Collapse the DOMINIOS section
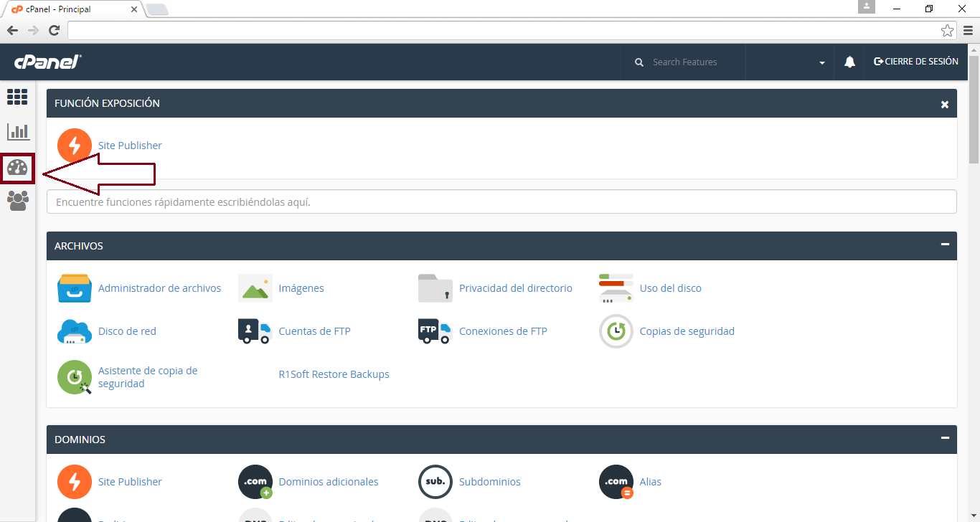 [x=945, y=439]
